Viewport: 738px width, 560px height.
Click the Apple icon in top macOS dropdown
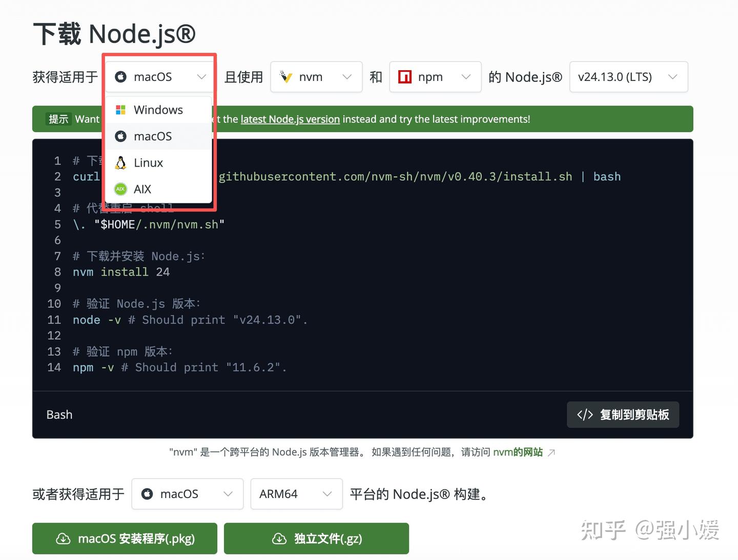(120, 77)
